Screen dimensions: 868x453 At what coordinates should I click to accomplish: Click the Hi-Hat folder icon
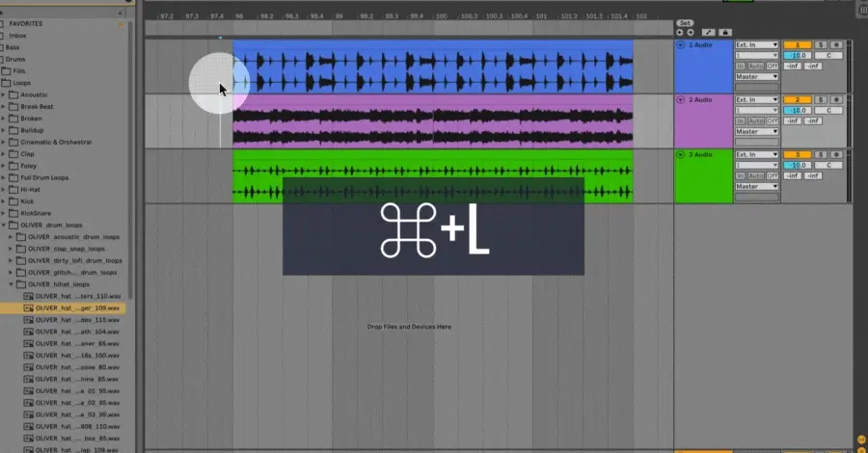coord(14,189)
